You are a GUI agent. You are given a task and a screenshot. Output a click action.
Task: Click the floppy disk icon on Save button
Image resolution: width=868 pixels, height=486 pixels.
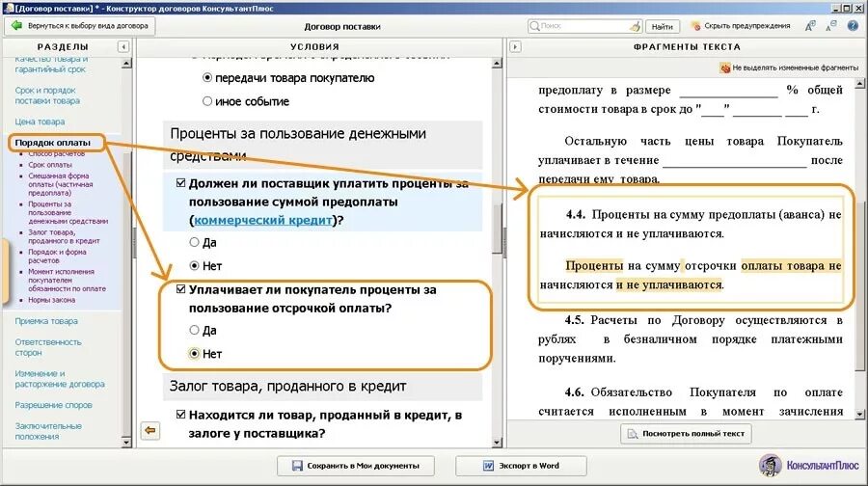(x=297, y=466)
